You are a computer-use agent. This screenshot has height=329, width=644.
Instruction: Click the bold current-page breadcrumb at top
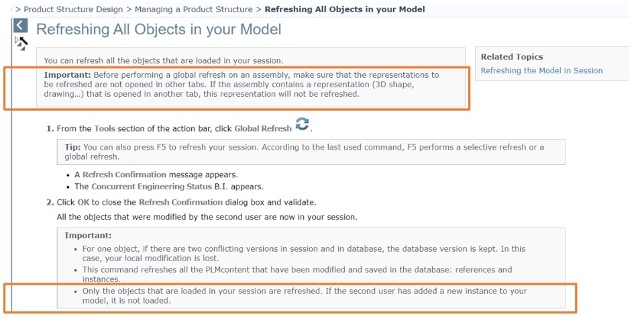pyautogui.click(x=345, y=9)
